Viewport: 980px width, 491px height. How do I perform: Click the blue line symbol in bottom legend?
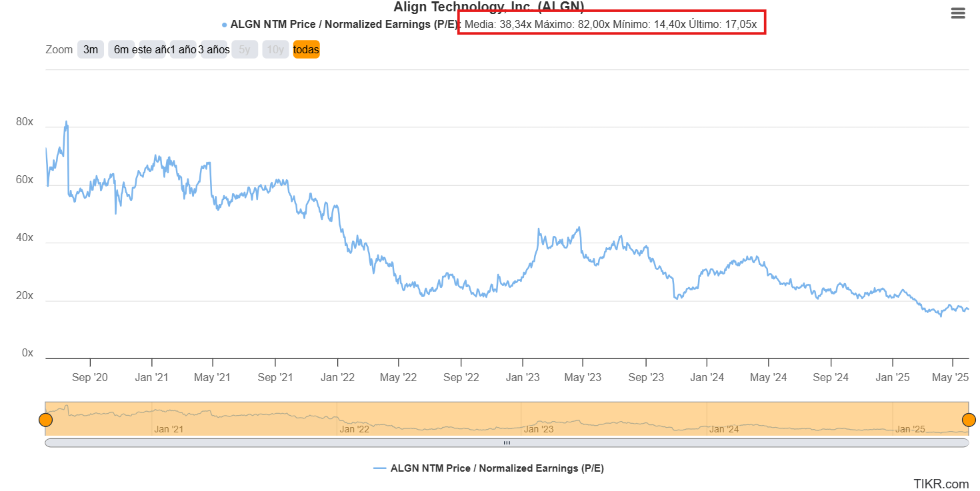coord(379,468)
